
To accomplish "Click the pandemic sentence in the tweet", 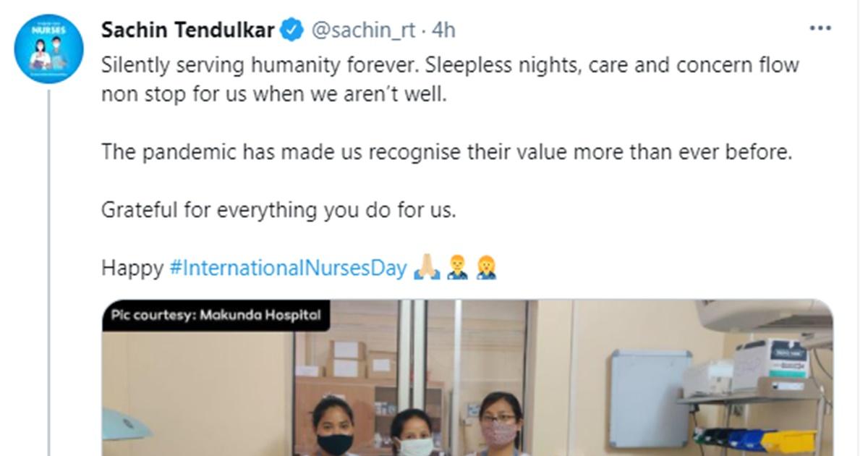I will tap(447, 152).
